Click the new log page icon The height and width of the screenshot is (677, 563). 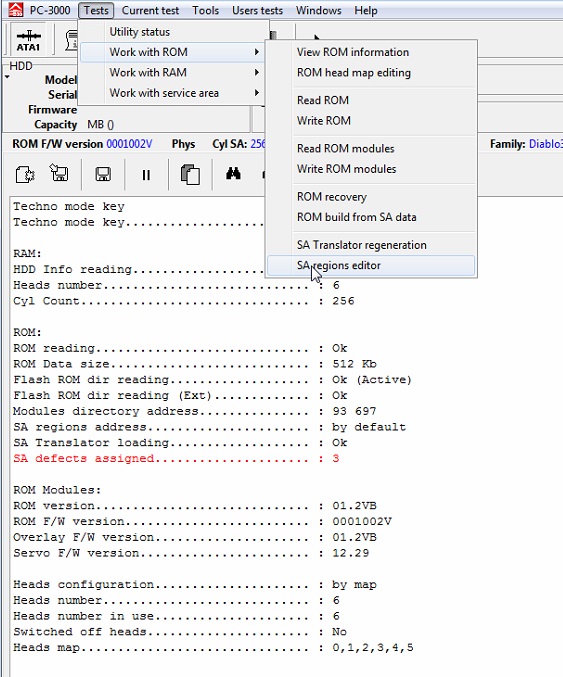tap(25, 175)
